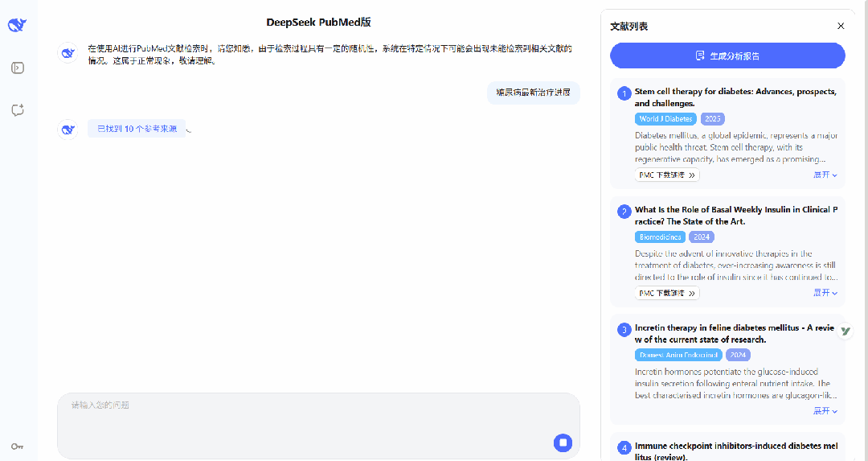Open the API key icon in sidebar

17,447
